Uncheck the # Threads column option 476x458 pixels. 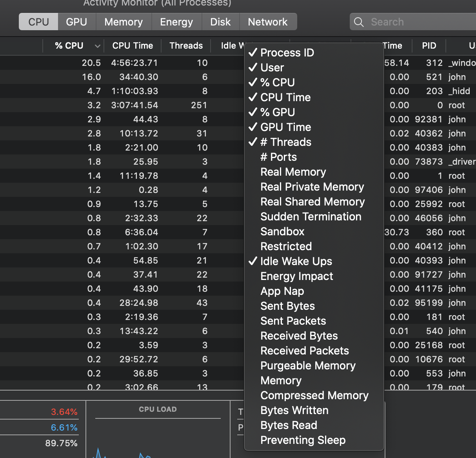[x=285, y=142]
